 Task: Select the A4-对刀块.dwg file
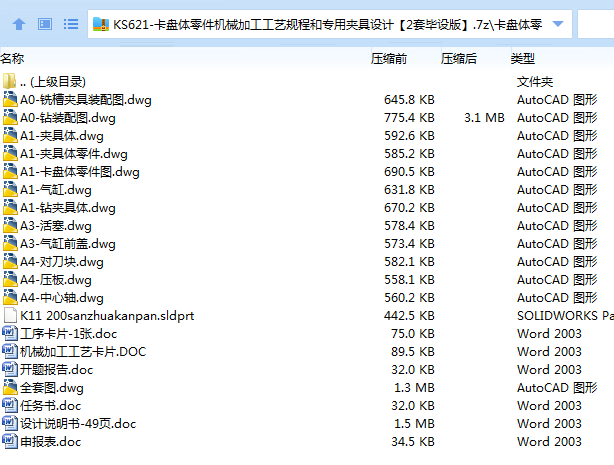[x=62, y=261]
